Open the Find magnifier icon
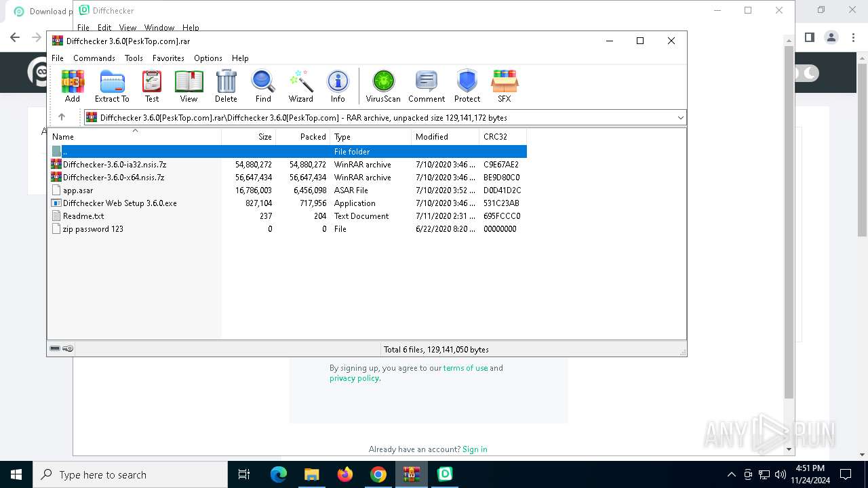 point(263,86)
